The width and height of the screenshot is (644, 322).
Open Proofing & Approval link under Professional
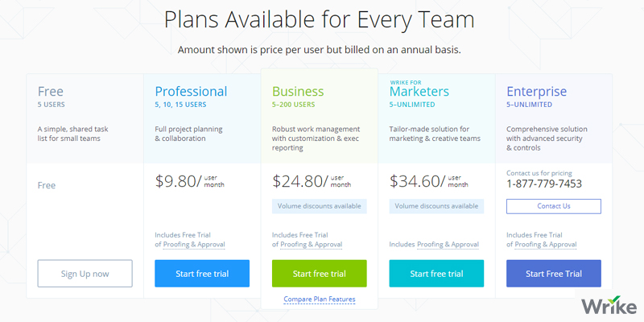click(194, 245)
